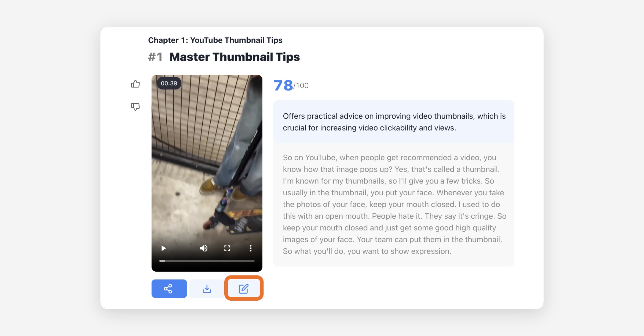This screenshot has width=644, height=336.
Task: Open the clip editor pencil icon
Action: tap(244, 289)
